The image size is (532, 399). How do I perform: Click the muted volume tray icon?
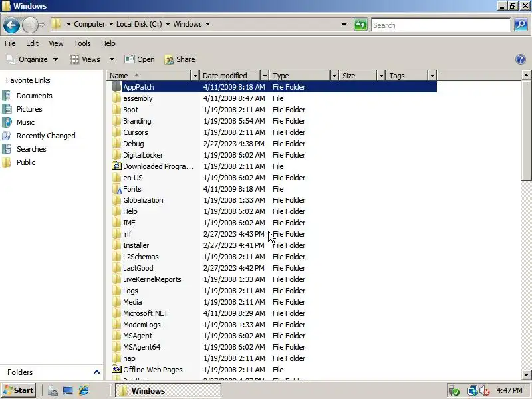coord(485,391)
